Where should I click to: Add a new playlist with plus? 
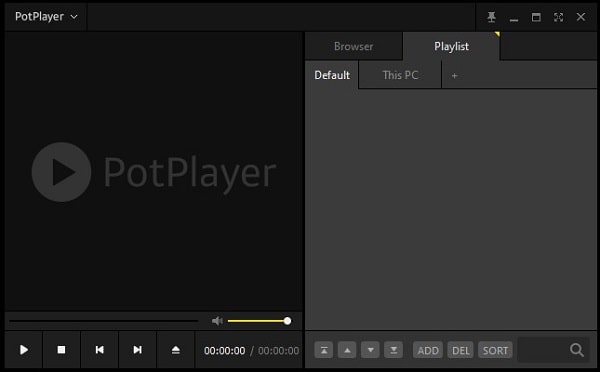click(454, 76)
